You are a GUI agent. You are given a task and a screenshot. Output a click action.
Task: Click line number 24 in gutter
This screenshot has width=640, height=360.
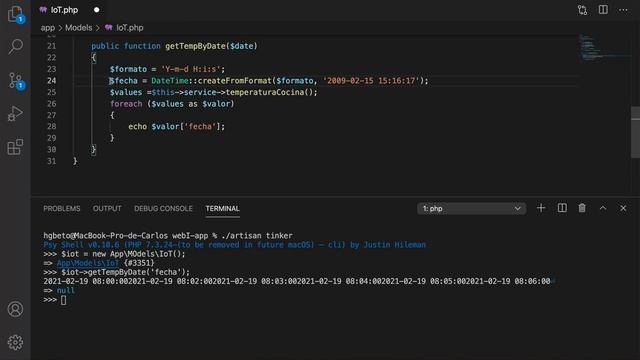(x=51, y=80)
